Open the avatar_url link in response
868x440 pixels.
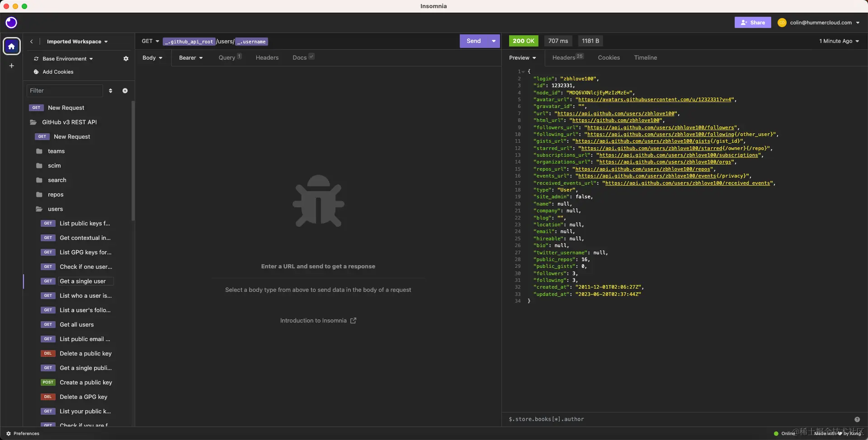[655, 100]
